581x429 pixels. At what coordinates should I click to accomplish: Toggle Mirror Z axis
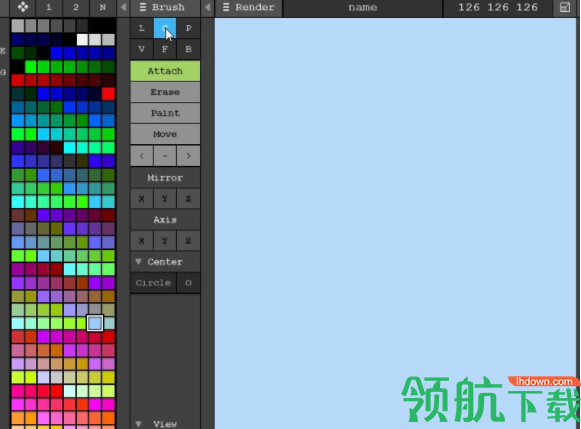(x=188, y=199)
